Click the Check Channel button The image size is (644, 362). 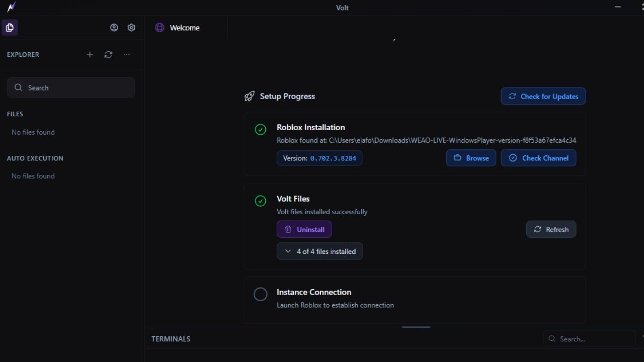coord(538,158)
